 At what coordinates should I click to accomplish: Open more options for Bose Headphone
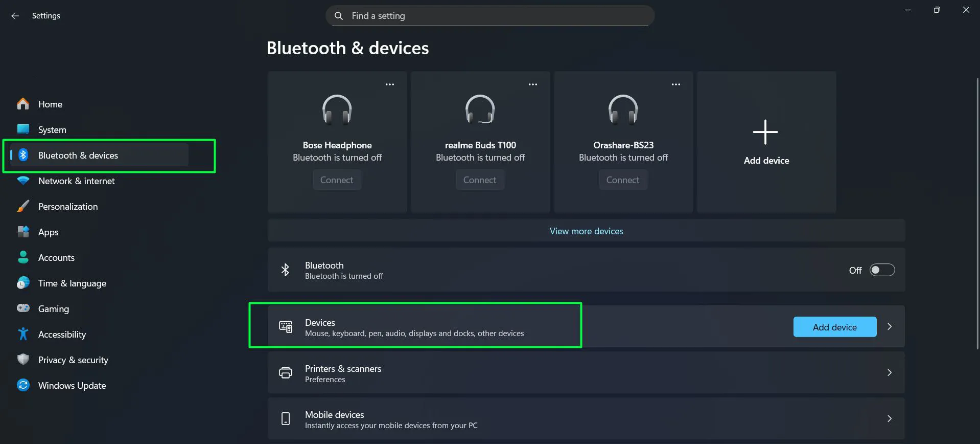(390, 84)
